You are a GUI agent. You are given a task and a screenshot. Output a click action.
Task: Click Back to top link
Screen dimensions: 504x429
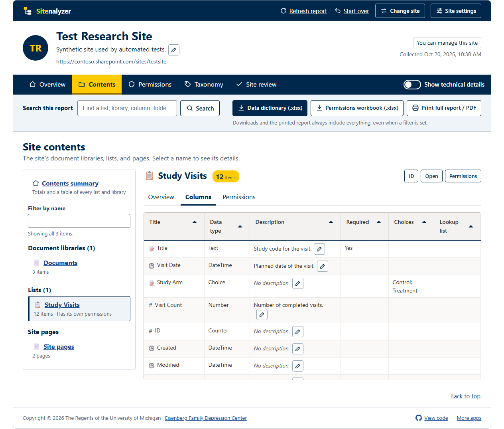465,396
